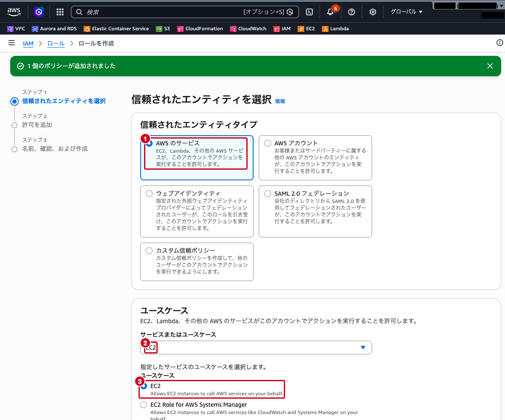505x420 pixels.
Task: Open settings gear in top bar
Action: pos(372,12)
